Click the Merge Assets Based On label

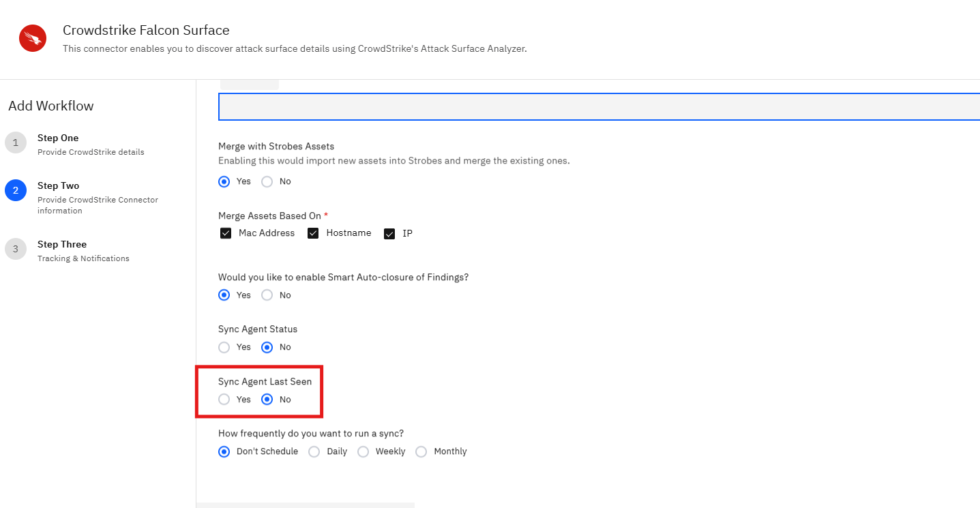(x=269, y=216)
